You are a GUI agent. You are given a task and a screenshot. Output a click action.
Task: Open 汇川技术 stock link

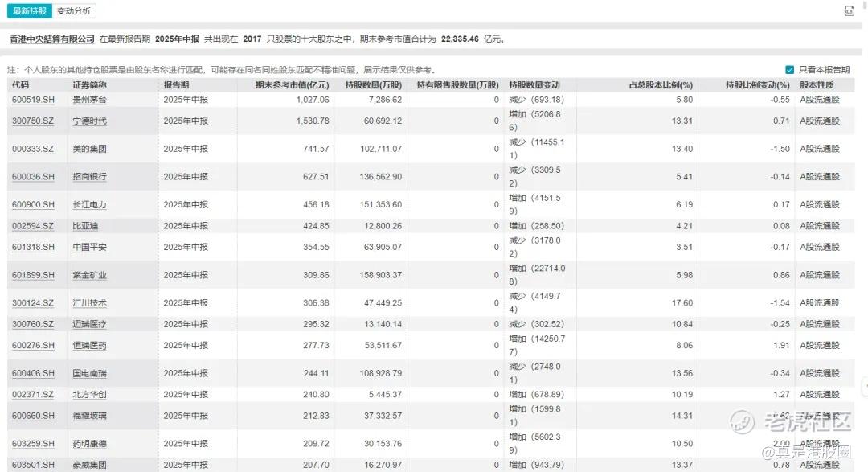tap(90, 303)
